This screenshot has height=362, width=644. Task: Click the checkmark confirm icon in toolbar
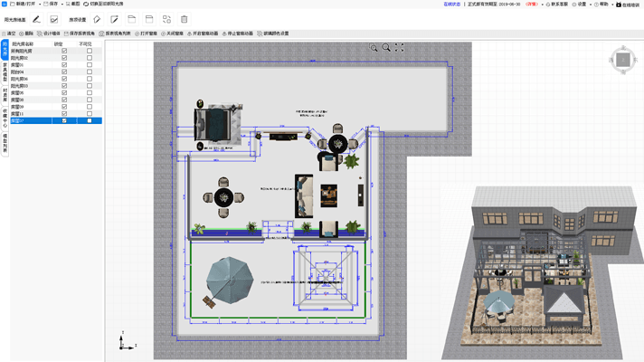(54, 19)
